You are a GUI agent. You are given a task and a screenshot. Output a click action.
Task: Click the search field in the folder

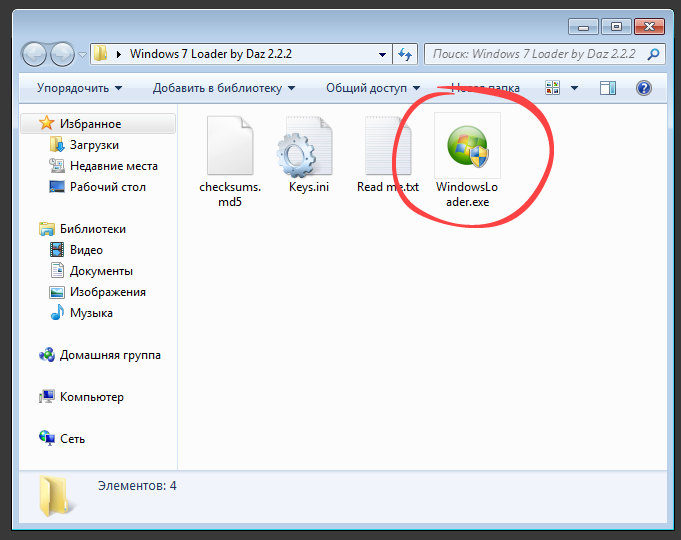coord(535,54)
